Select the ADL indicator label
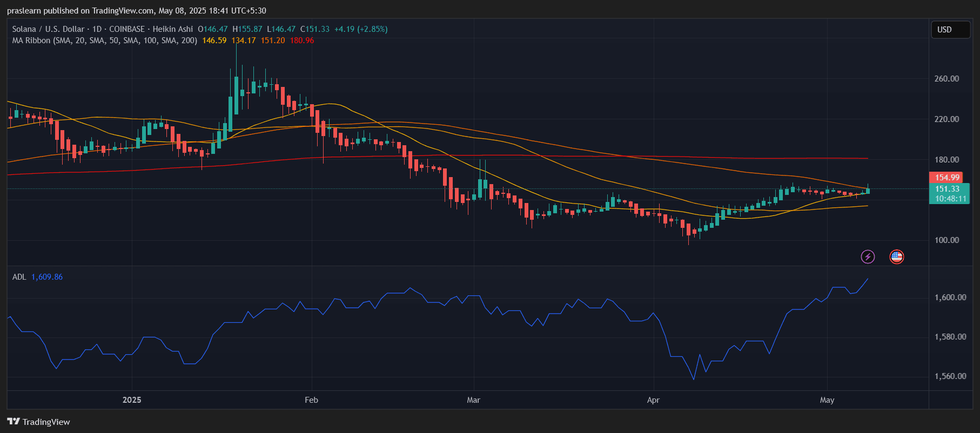Viewport: 980px width, 433px height. [x=19, y=277]
